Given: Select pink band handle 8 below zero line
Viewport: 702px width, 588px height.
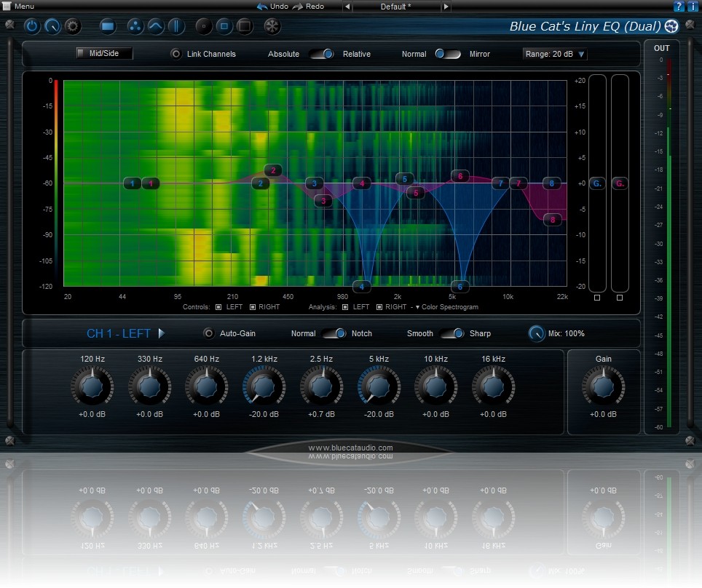Looking at the screenshot, I should (x=553, y=220).
